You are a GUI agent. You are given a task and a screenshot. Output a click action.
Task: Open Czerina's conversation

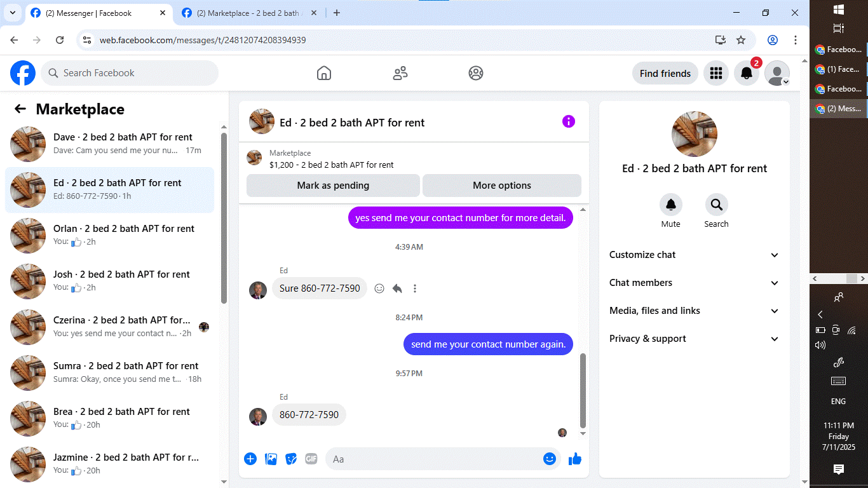(x=110, y=327)
